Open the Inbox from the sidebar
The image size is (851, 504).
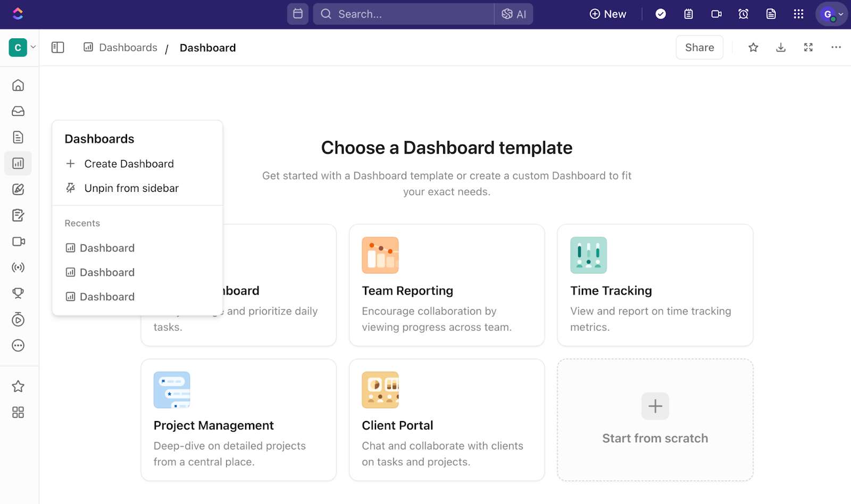18,111
